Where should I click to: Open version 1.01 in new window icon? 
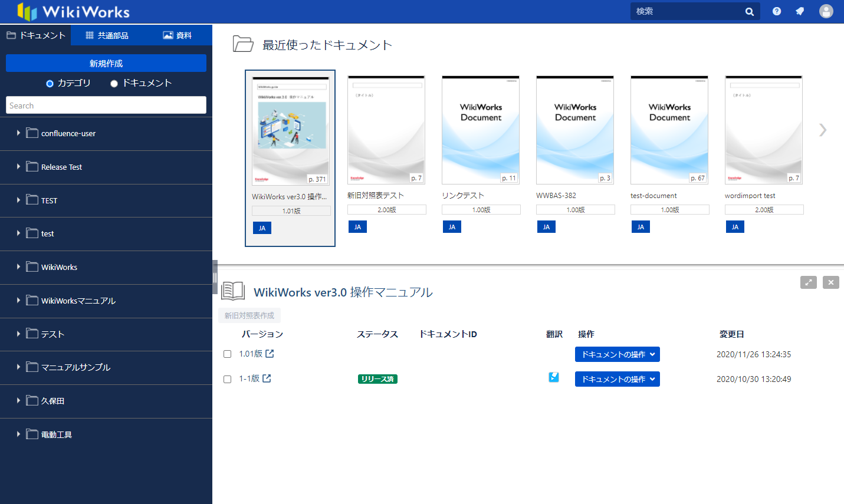coord(270,354)
